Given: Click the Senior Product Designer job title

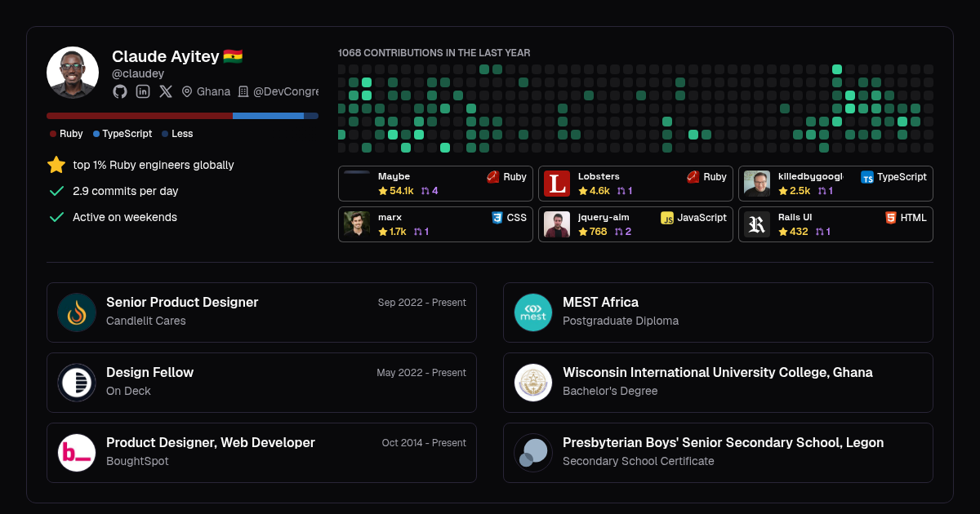Looking at the screenshot, I should [x=182, y=302].
